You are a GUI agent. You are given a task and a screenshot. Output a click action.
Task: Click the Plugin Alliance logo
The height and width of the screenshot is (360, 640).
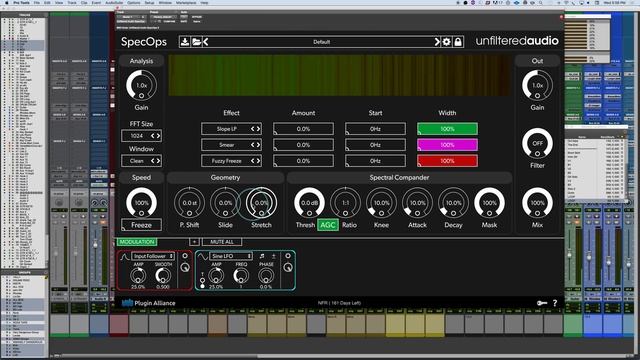(149, 303)
